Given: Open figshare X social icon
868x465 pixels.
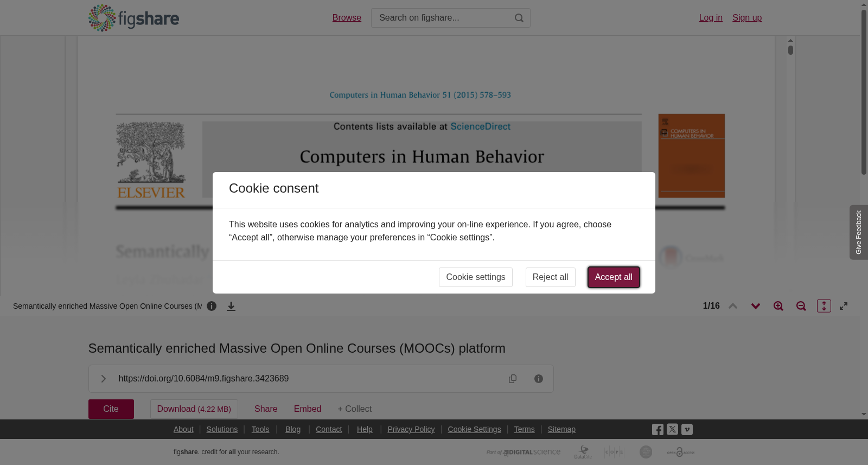Looking at the screenshot, I should pos(672,429).
